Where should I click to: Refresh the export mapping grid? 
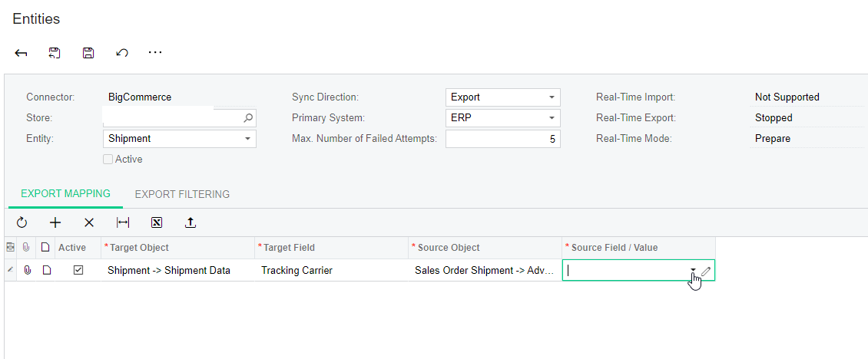[22, 223]
